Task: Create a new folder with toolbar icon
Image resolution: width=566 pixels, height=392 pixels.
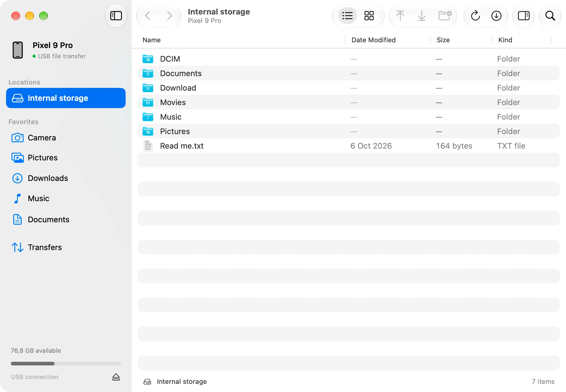Action: pos(445,16)
